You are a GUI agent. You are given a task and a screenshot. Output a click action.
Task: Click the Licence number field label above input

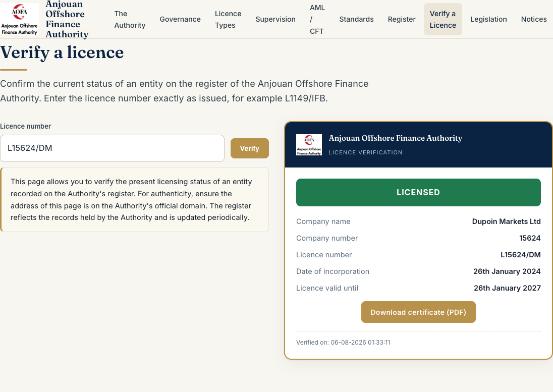(x=25, y=126)
